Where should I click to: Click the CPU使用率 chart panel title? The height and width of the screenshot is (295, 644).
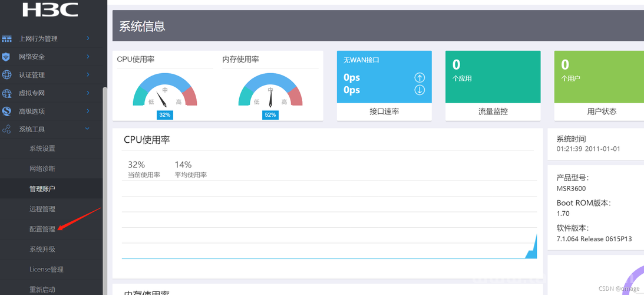click(147, 140)
